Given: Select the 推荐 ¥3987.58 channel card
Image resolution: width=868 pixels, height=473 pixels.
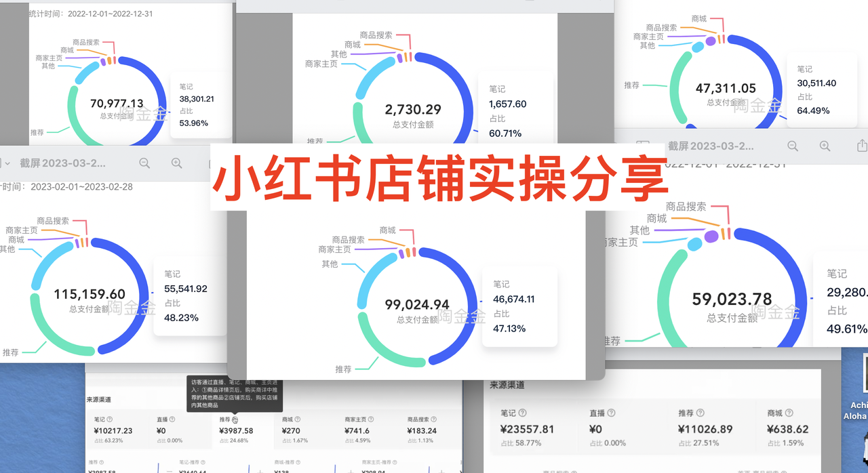Looking at the screenshot, I should click(243, 430).
